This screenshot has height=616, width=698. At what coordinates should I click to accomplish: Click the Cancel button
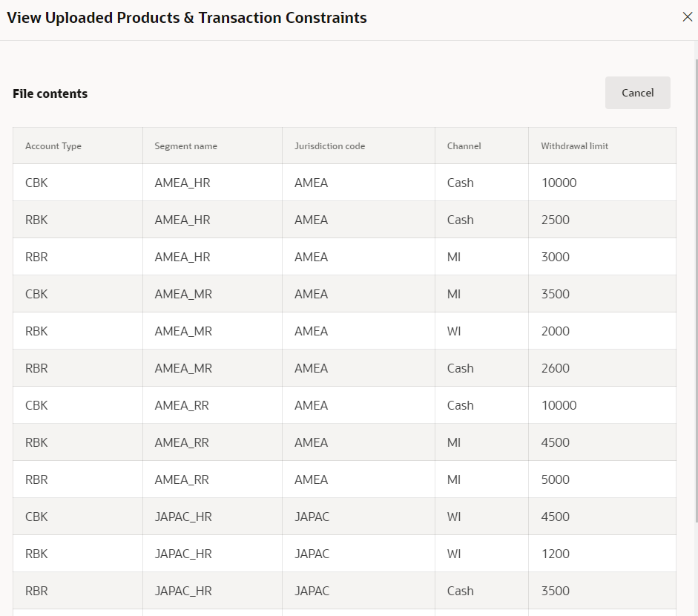(637, 93)
